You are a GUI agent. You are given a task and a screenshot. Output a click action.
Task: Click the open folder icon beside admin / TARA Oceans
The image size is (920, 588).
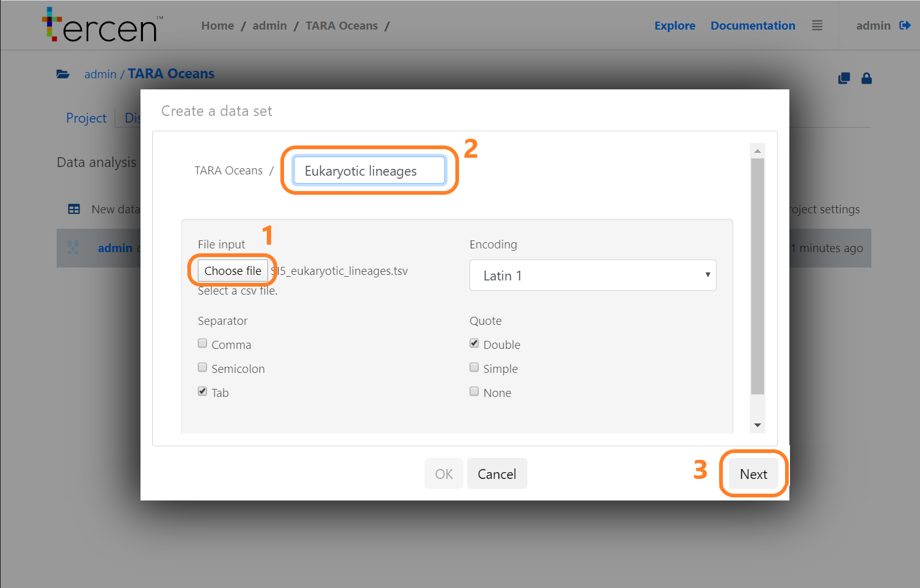[x=63, y=74]
